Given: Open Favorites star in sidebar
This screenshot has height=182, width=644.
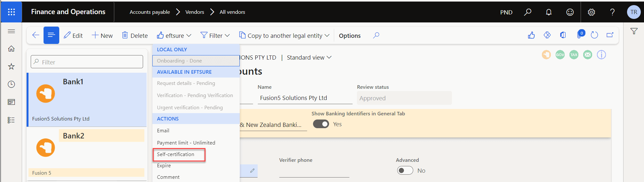Looking at the screenshot, I should point(11,66).
